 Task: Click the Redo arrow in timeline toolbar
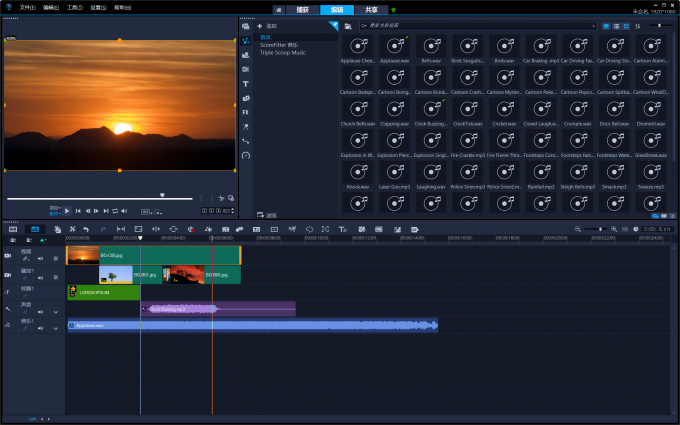tap(103, 229)
